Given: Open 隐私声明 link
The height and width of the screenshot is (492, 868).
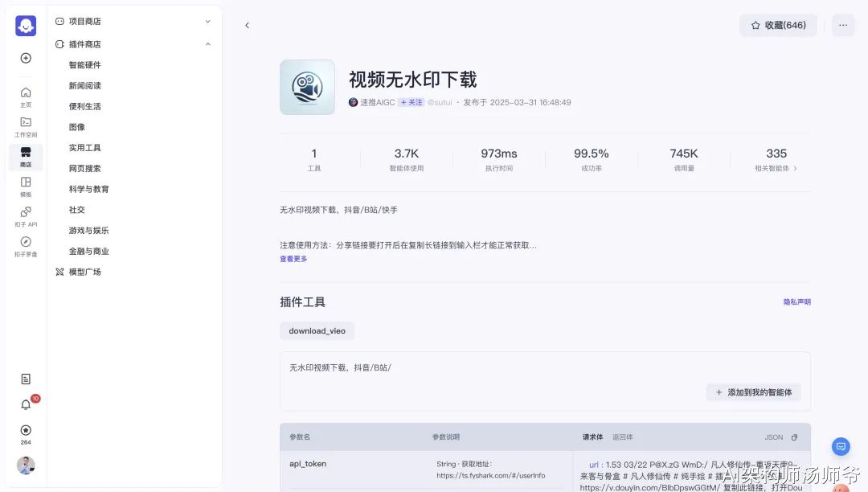Looking at the screenshot, I should pyautogui.click(x=796, y=302).
